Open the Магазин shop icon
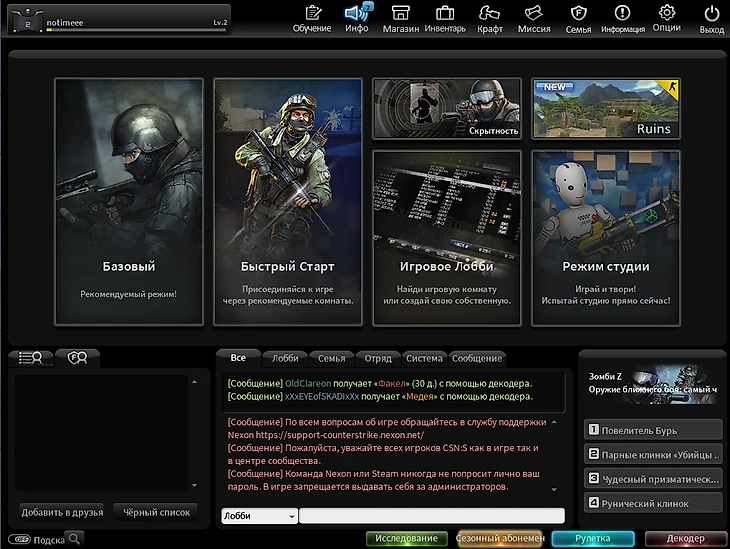 400,17
